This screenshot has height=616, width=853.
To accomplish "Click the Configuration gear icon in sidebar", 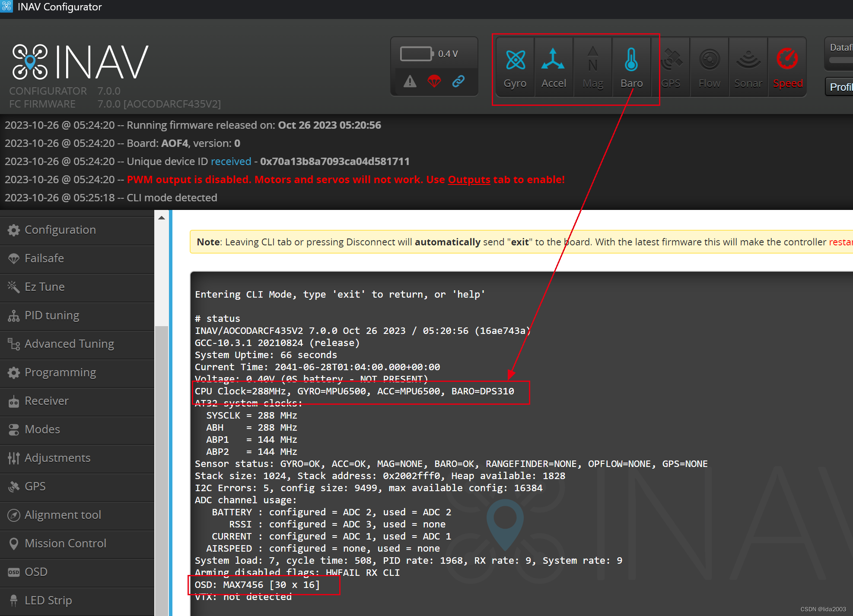I will pos(14,230).
